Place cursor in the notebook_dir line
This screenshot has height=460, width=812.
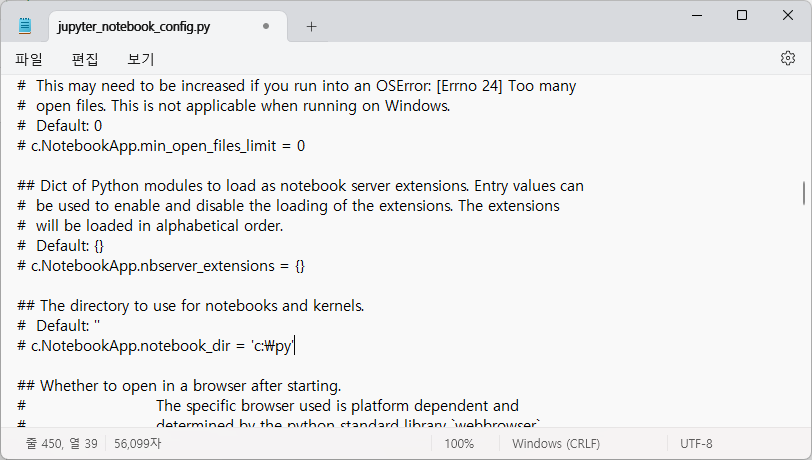(x=156, y=346)
